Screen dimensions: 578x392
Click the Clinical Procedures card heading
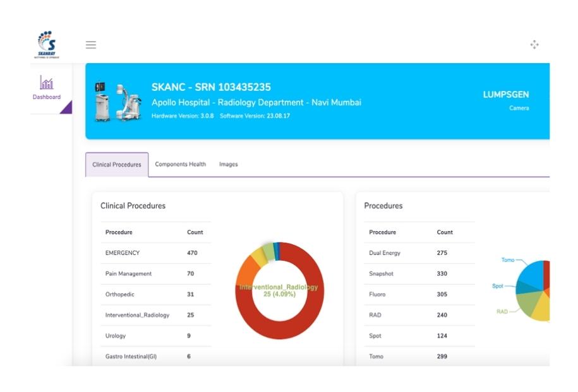(x=133, y=206)
